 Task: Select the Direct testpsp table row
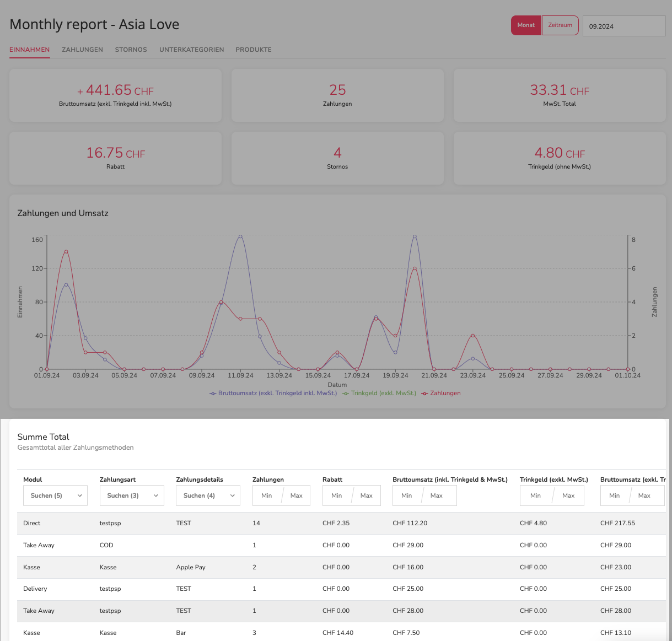[x=341, y=523]
